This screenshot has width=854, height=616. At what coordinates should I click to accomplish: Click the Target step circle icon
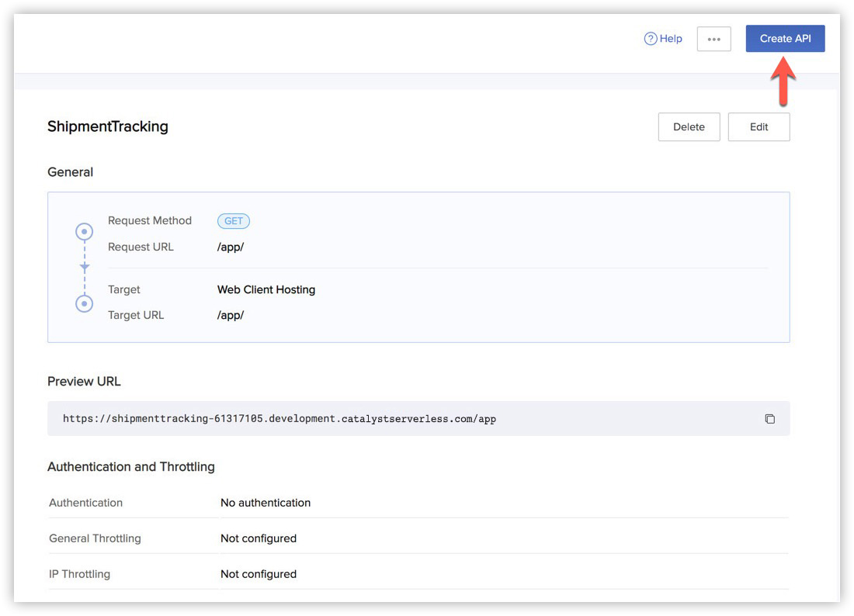pos(84,303)
